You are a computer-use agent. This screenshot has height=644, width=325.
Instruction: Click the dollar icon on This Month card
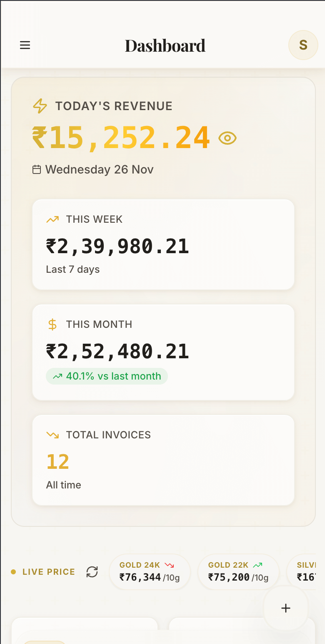[x=52, y=324]
